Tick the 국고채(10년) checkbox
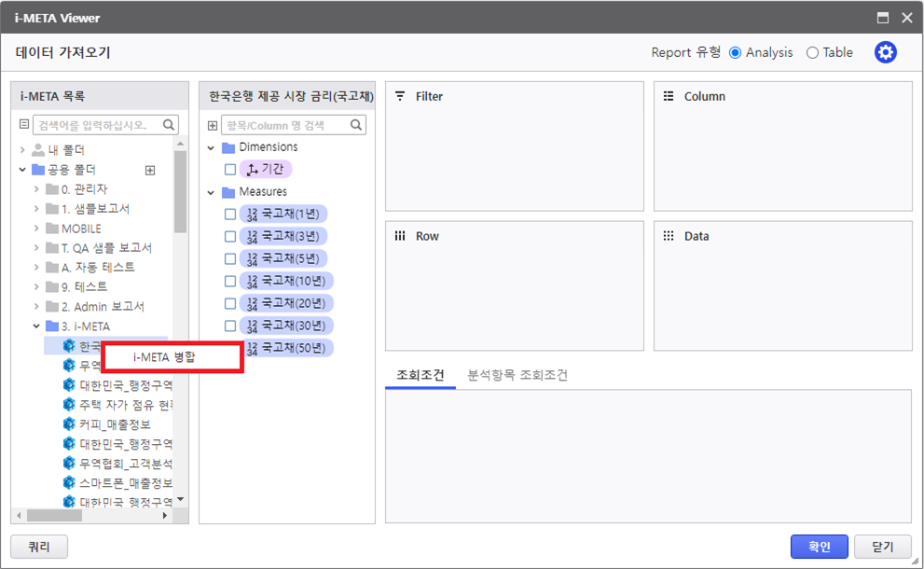 pos(230,282)
